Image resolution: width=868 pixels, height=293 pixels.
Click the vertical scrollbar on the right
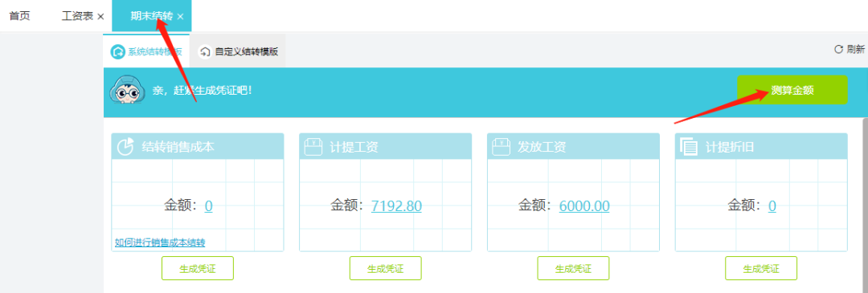[x=865, y=205]
